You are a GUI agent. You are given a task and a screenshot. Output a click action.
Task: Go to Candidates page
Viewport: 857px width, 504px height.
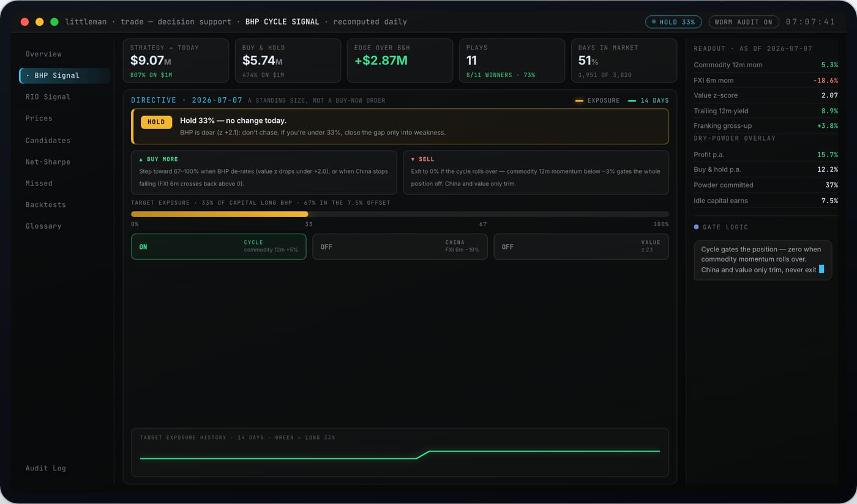click(48, 140)
